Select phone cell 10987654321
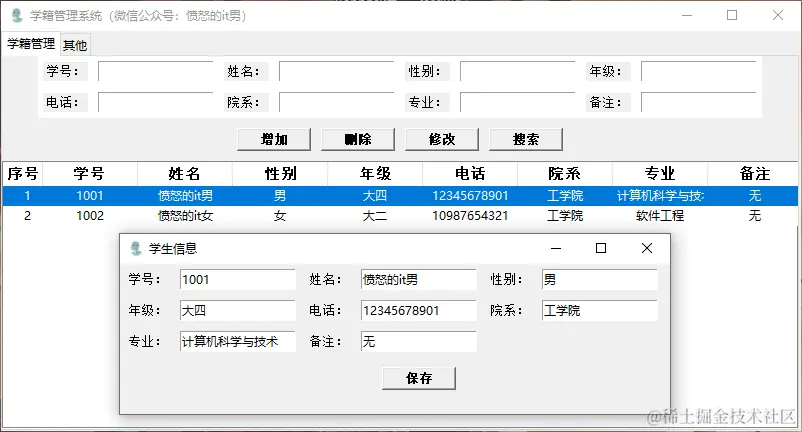 [470, 216]
